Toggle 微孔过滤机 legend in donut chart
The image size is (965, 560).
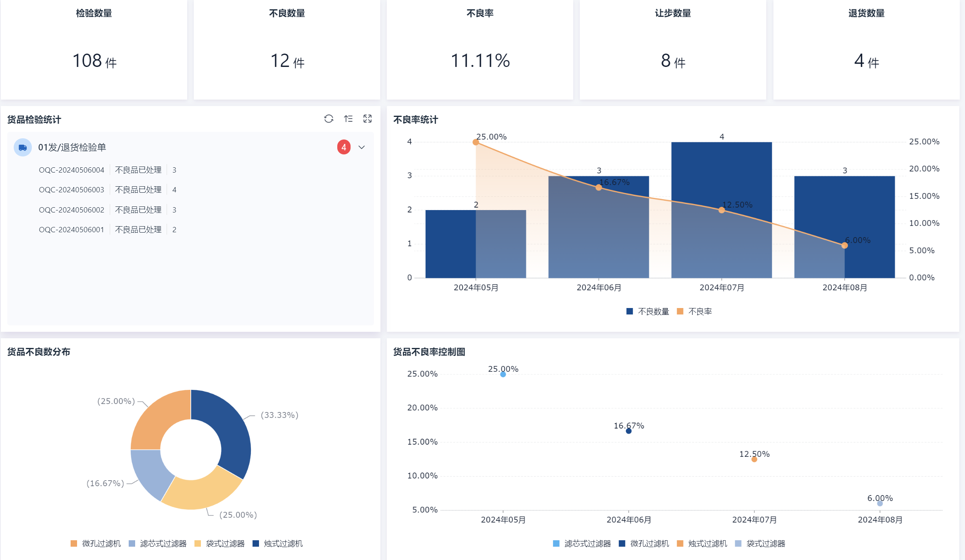(x=96, y=544)
